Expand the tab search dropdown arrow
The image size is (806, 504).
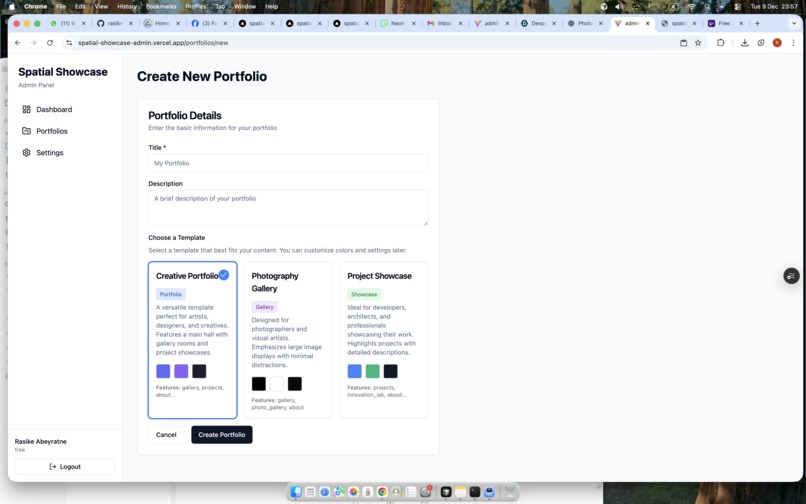coord(794,23)
